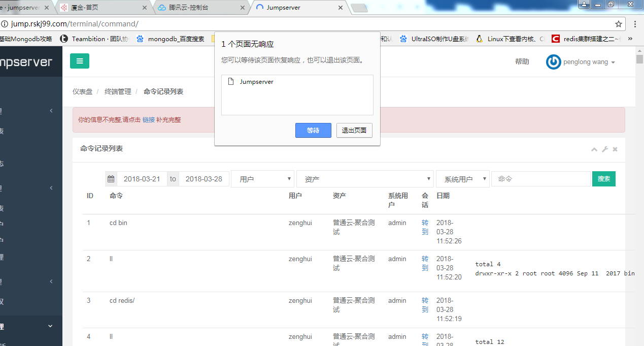The width and height of the screenshot is (644, 346).
Task: Click 等待 in the unresponsive page dialog
Action: (313, 130)
